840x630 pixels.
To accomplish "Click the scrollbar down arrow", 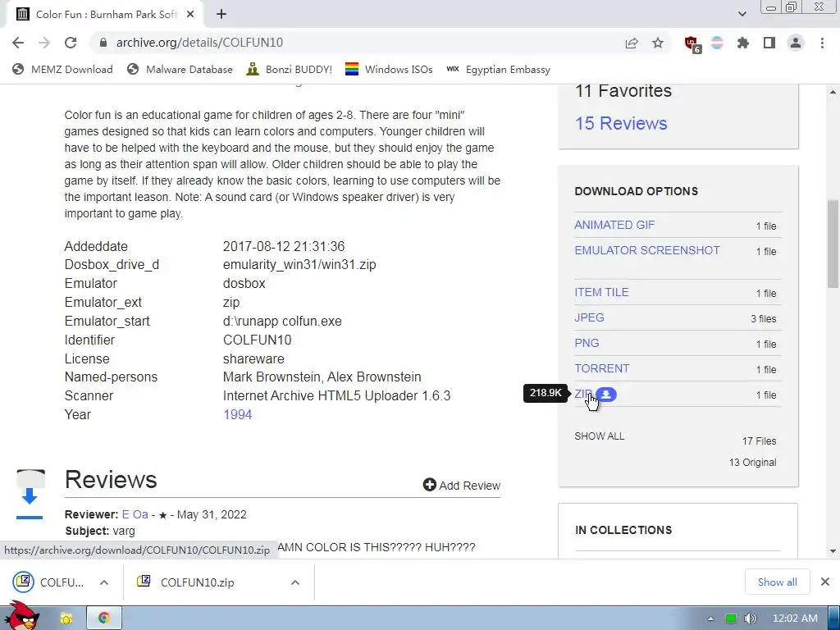I will click(833, 550).
